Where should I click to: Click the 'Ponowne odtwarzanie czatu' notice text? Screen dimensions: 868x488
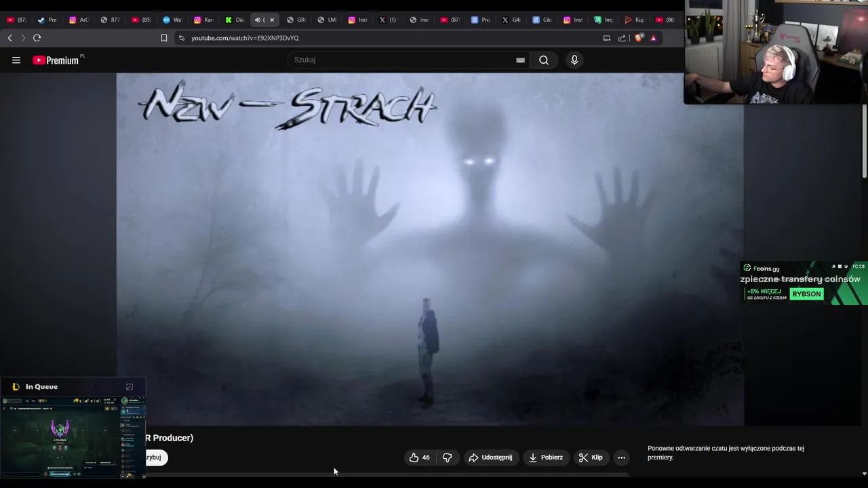(x=726, y=453)
